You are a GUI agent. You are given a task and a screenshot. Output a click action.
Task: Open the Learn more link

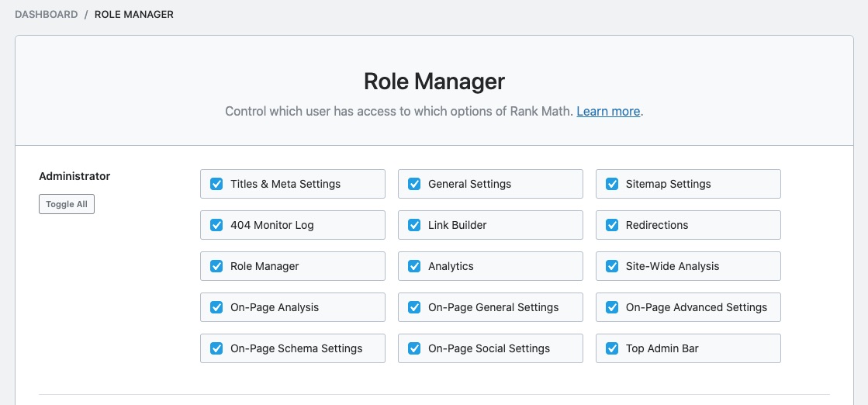608,112
